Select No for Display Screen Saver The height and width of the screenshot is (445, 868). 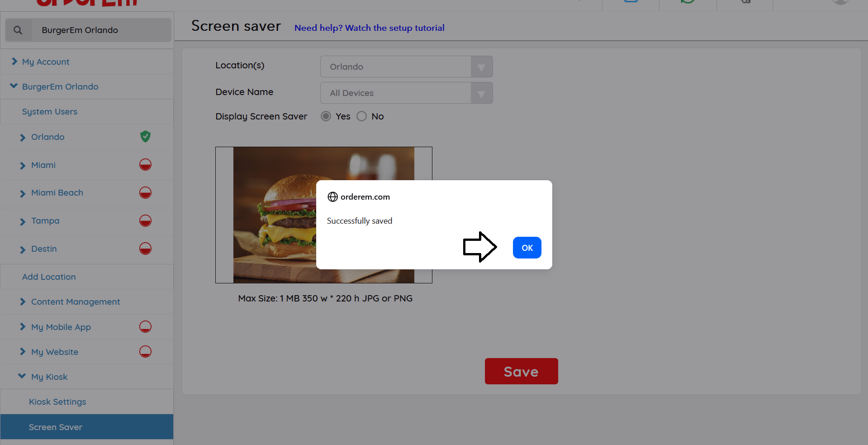[361, 116]
